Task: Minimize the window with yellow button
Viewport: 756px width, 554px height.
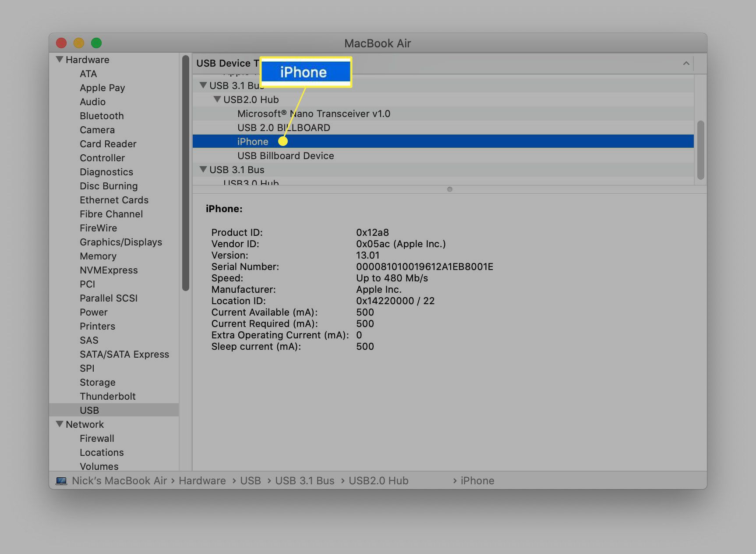Action: coord(79,43)
